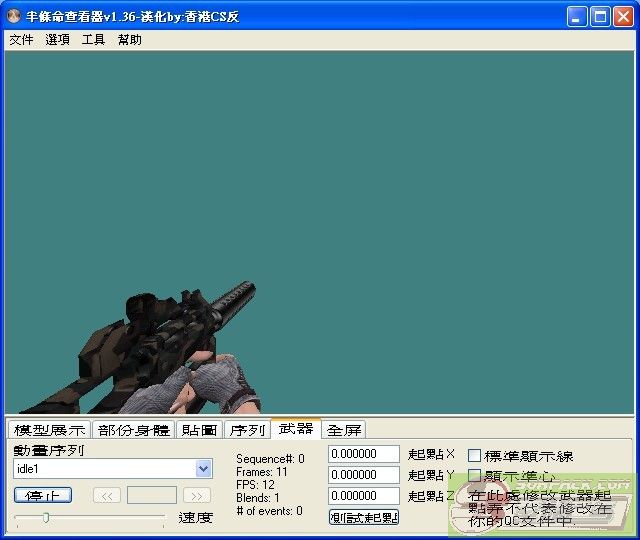The image size is (640, 540).
Task: Click the 'Sequence#: 0' text
Action: (x=270, y=459)
